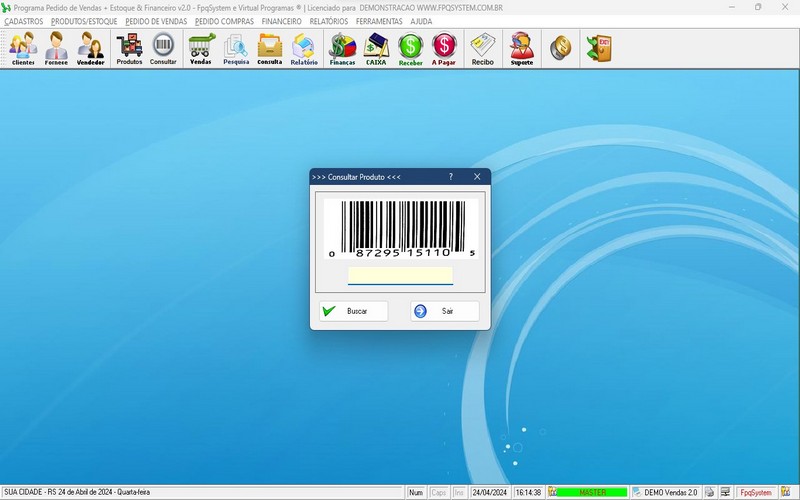The height and width of the screenshot is (500, 800).
Task: Click the barcode image in dialog
Action: pyautogui.click(x=401, y=229)
